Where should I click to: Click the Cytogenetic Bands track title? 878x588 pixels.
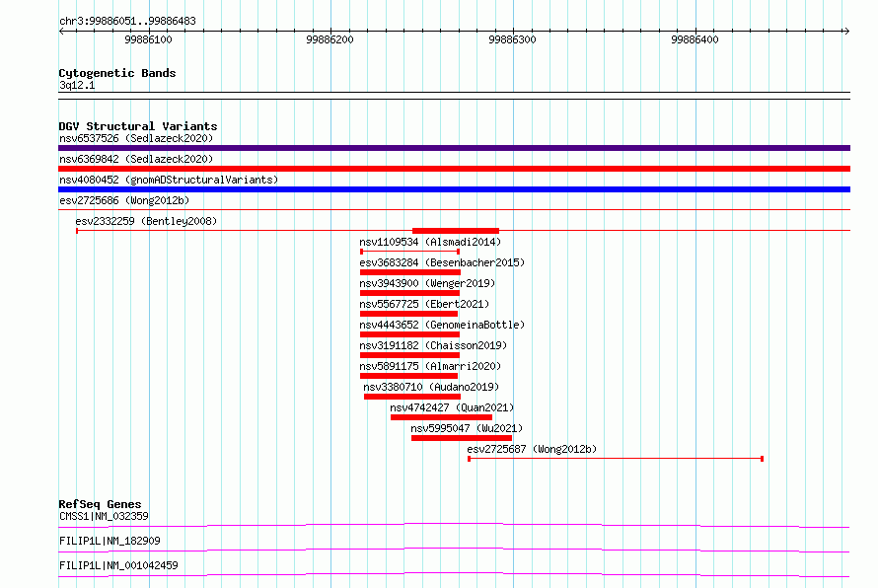(x=117, y=73)
